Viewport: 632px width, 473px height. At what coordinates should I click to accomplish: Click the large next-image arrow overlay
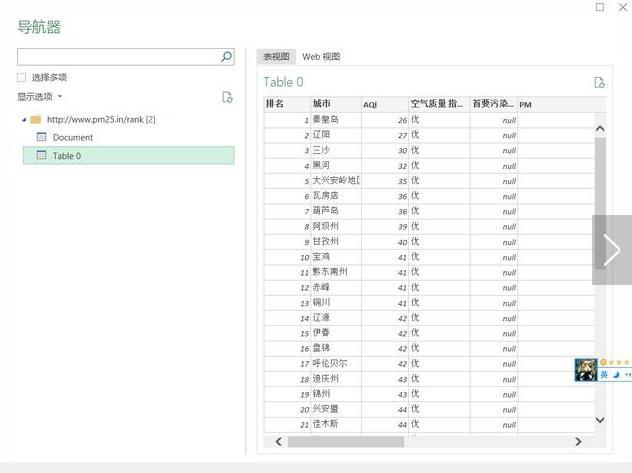611,250
